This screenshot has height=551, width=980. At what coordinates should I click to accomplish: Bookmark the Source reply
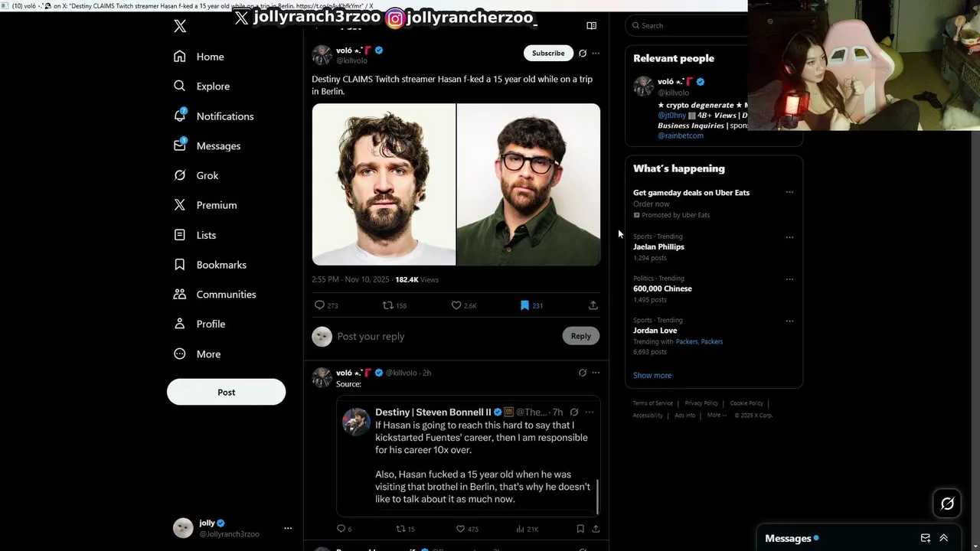(580, 529)
